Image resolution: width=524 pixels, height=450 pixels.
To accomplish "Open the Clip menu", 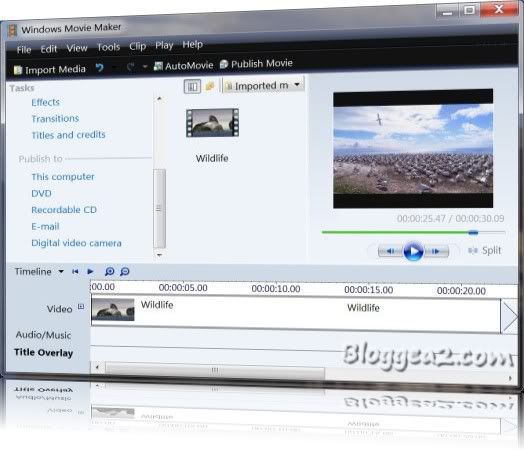I will 137,46.
